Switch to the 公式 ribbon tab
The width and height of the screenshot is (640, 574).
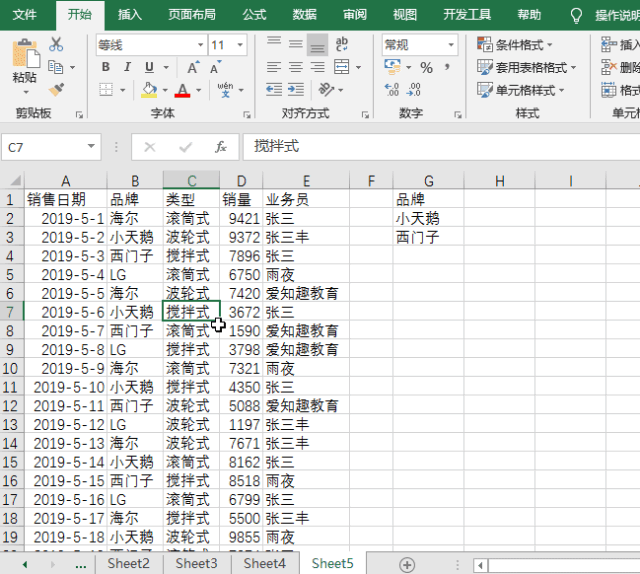pos(254,15)
